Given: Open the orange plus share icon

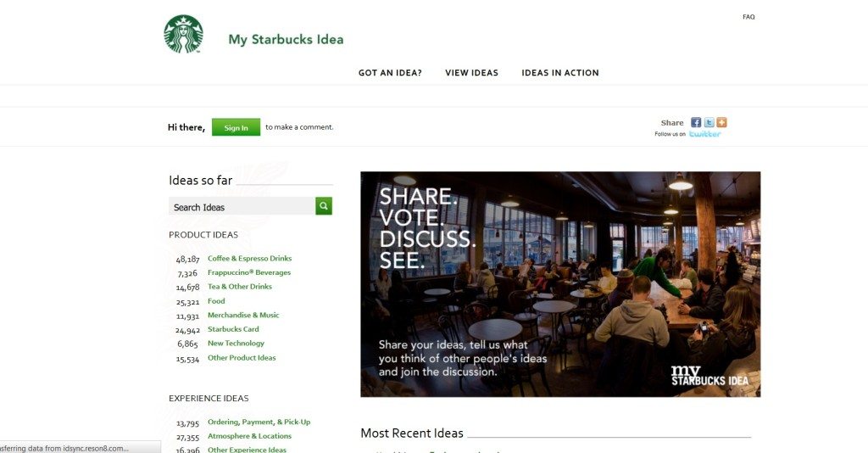Looking at the screenshot, I should pos(721,122).
